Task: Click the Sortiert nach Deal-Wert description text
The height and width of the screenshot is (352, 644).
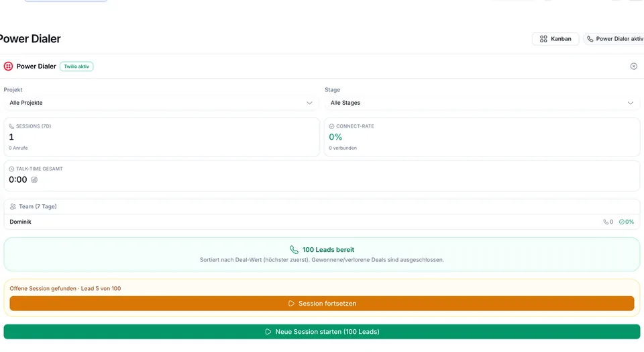Action: [321, 260]
